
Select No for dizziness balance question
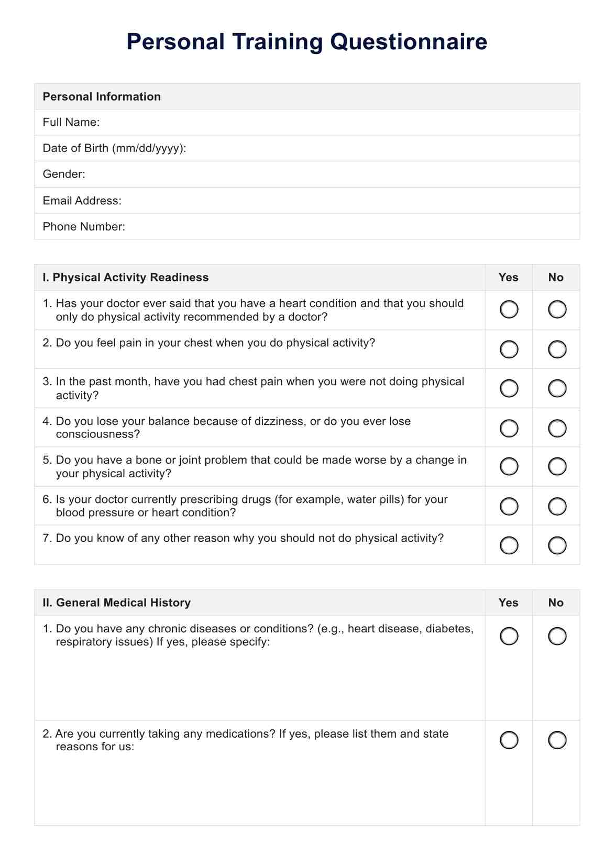click(557, 428)
